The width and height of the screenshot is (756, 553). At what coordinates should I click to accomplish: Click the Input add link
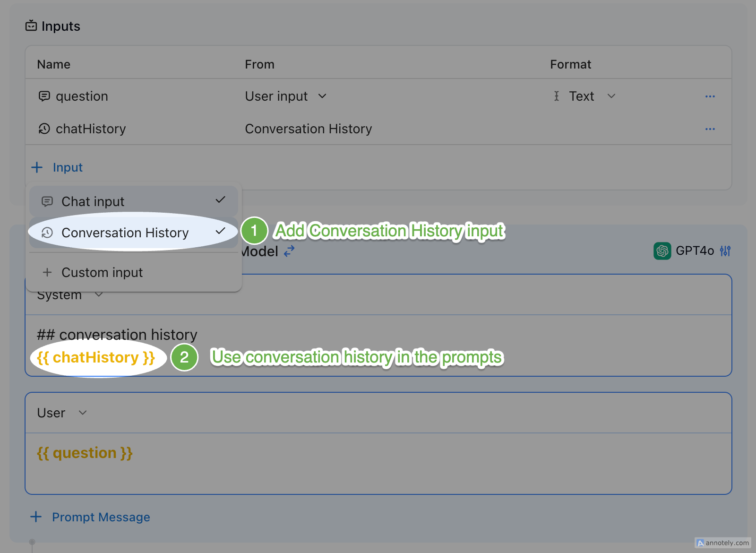pos(68,167)
